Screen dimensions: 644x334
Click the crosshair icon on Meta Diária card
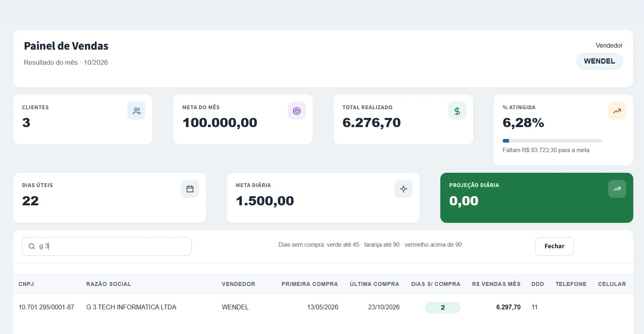point(403,189)
